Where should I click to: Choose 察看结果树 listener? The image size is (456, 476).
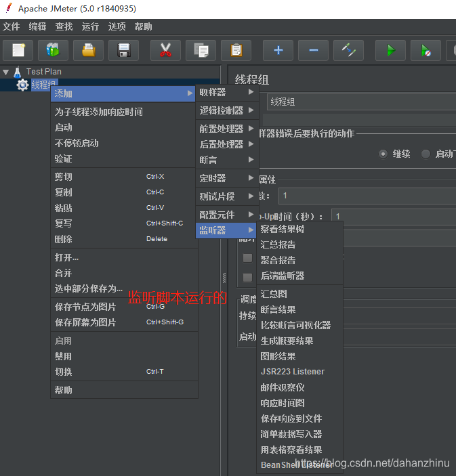tap(300, 229)
